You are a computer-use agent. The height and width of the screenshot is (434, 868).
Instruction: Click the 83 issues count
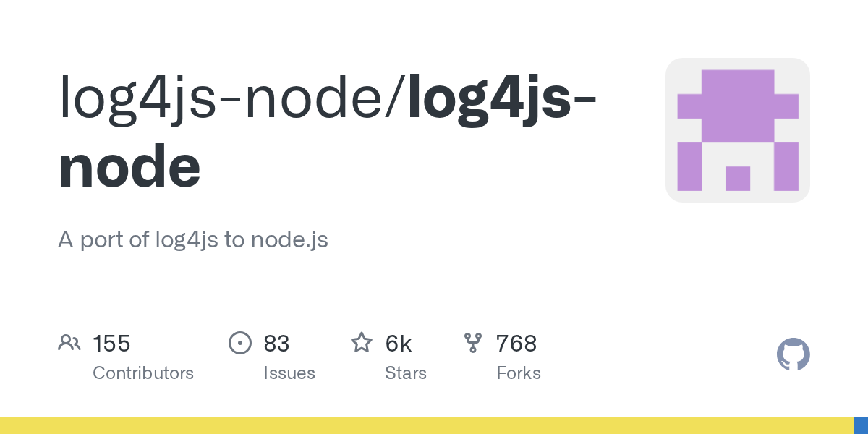click(276, 344)
